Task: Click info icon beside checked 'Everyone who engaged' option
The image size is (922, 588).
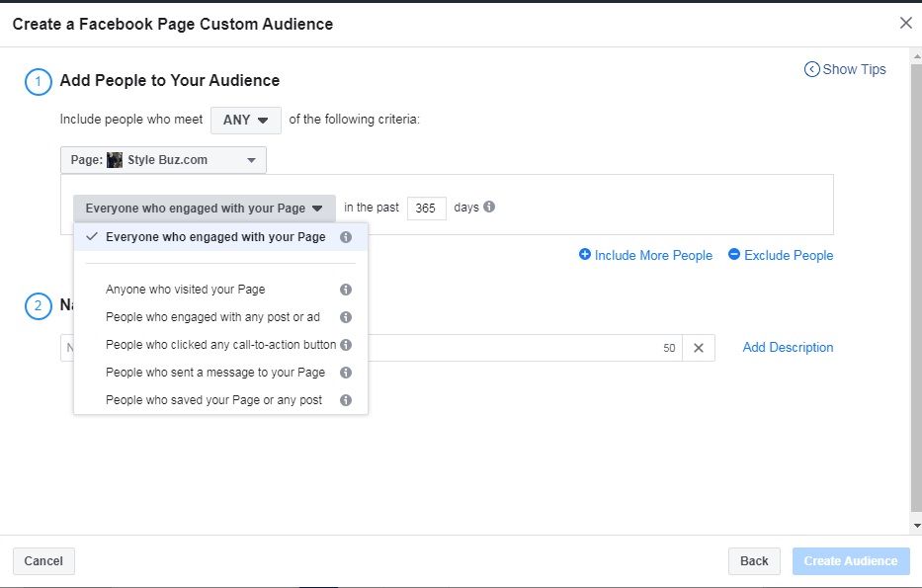Action: tap(346, 237)
